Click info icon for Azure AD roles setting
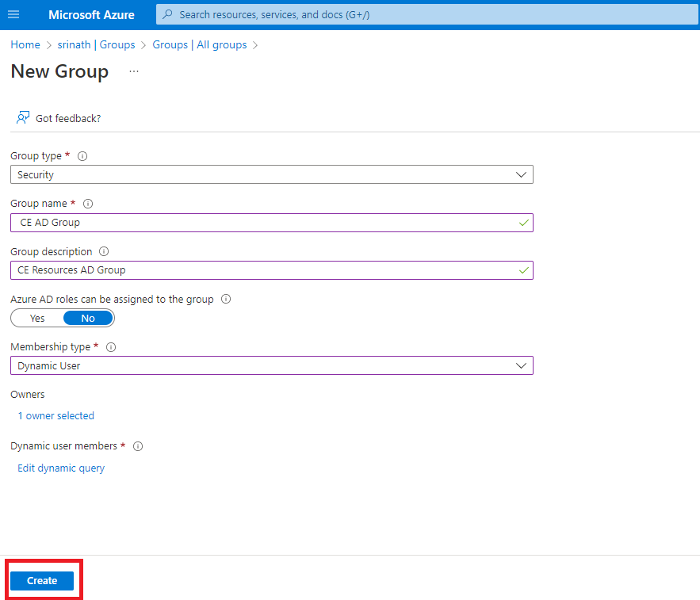Image resolution: width=700 pixels, height=600 pixels. [226, 299]
